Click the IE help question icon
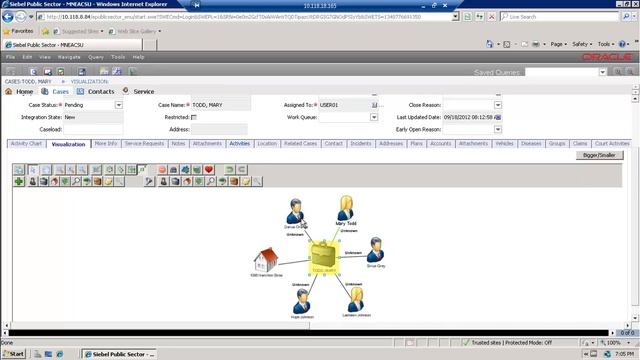The width and height of the screenshot is (640, 360). click(622, 44)
